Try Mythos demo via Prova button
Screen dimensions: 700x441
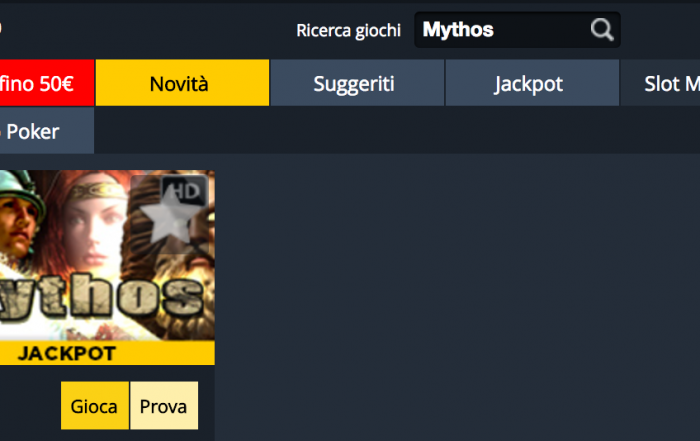coord(164,405)
